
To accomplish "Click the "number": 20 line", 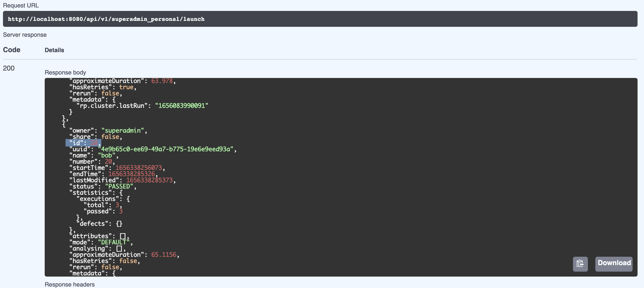I will tap(92, 161).
